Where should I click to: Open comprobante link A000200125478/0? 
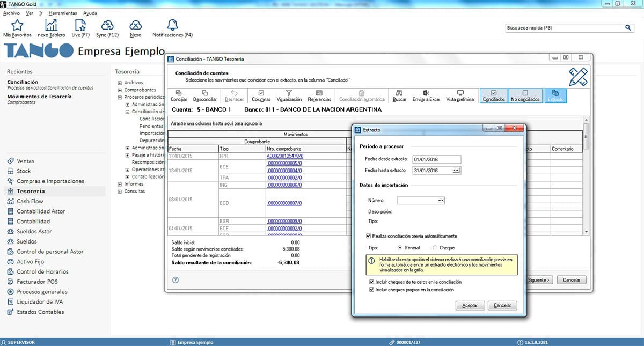click(284, 156)
